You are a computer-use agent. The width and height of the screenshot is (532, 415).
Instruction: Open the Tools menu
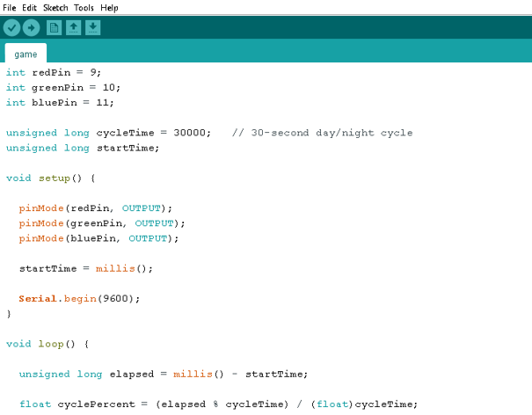(x=84, y=7)
